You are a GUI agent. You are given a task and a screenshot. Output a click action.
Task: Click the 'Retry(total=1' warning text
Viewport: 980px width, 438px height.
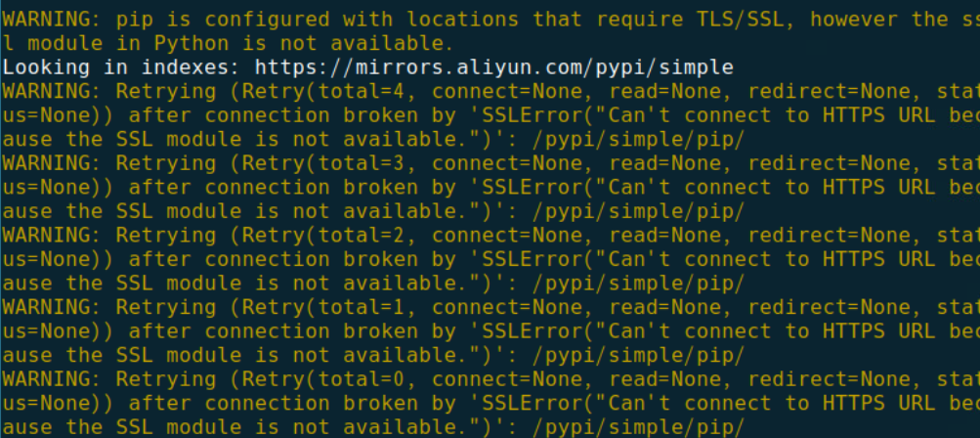tap(322, 307)
